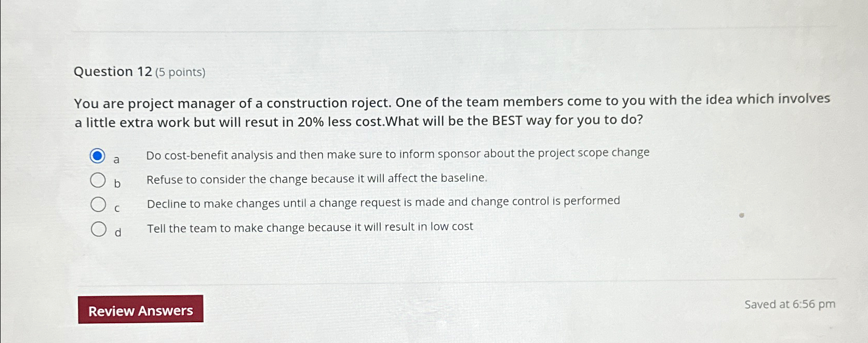Deselect the currently selected answer a

click(x=98, y=154)
